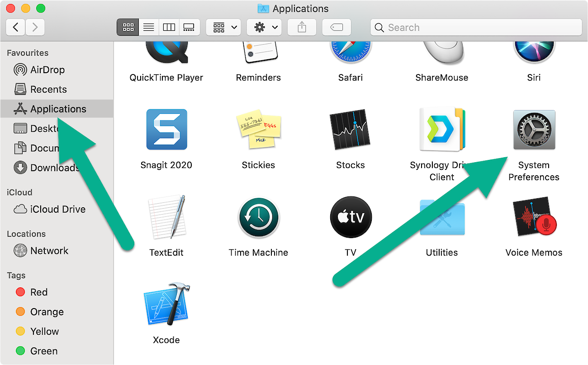588x365 pixels.
Task: Open System Preferences app icon
Action: pos(534,130)
